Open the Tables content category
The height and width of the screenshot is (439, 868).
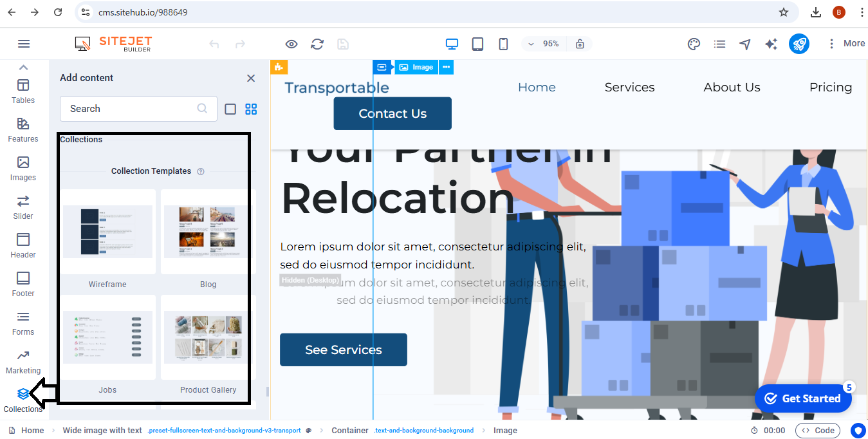[23, 91]
